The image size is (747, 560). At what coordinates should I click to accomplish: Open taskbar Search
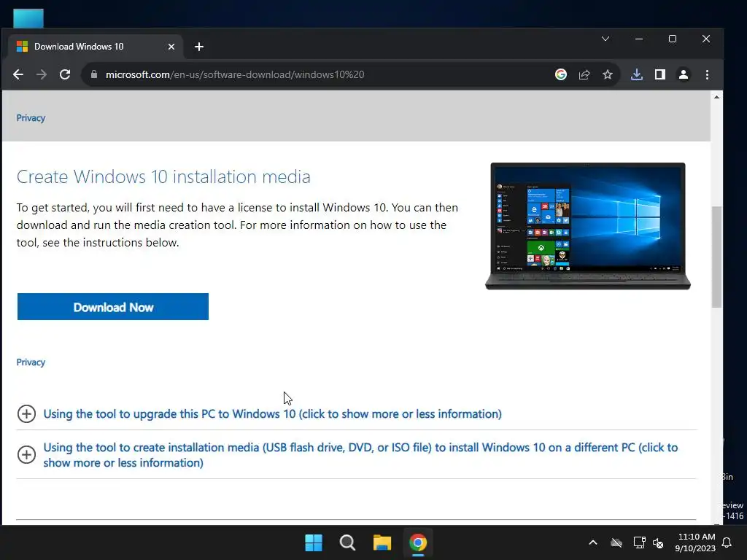pos(347,542)
